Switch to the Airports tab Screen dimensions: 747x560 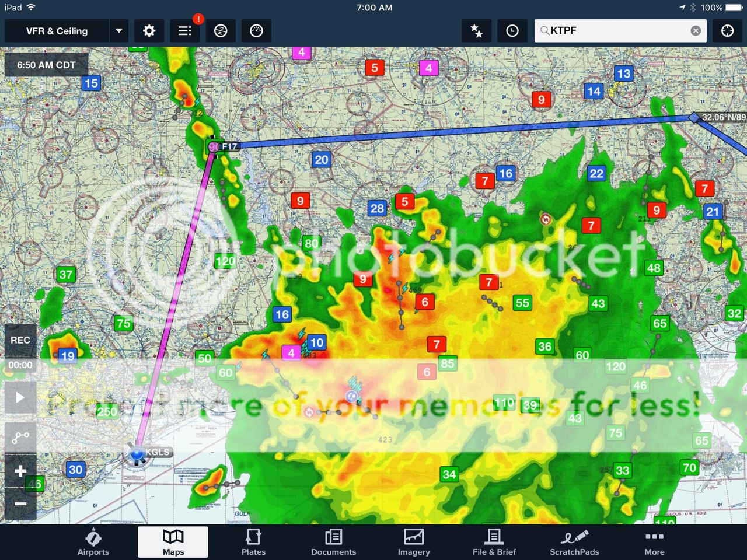click(x=93, y=542)
